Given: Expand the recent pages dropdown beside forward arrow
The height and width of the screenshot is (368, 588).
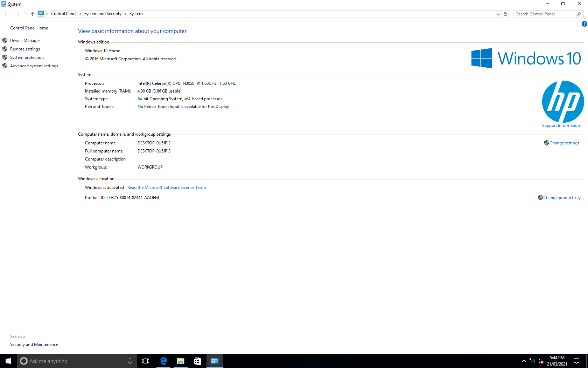Looking at the screenshot, I should 24,14.
